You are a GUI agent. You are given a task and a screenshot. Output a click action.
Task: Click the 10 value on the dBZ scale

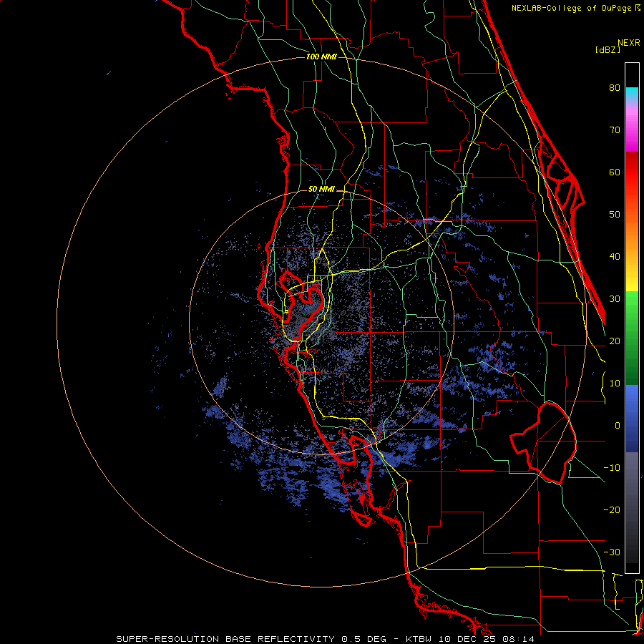615,384
